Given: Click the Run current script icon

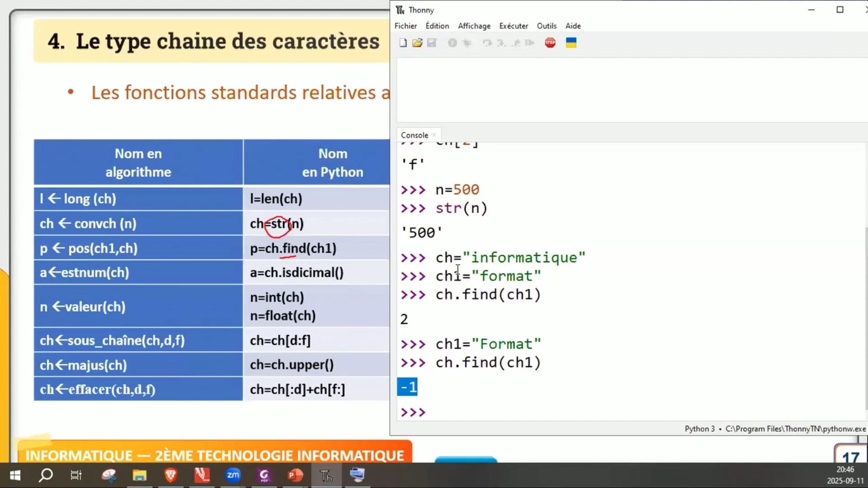Looking at the screenshot, I should coord(452,43).
